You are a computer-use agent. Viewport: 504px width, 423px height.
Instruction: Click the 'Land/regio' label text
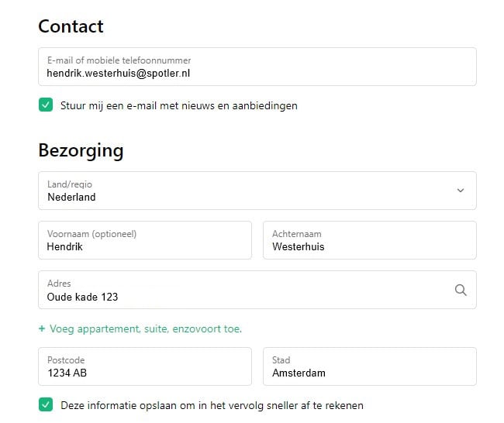click(x=70, y=184)
